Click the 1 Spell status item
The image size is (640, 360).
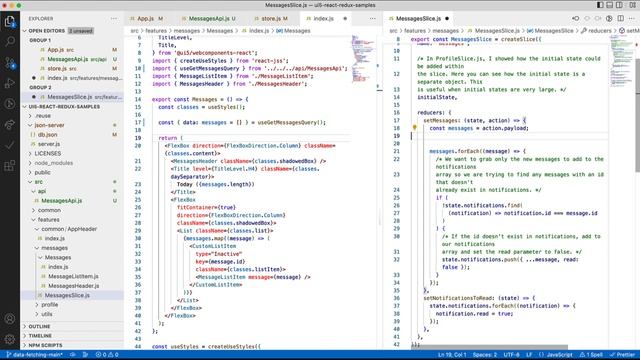coord(591,355)
